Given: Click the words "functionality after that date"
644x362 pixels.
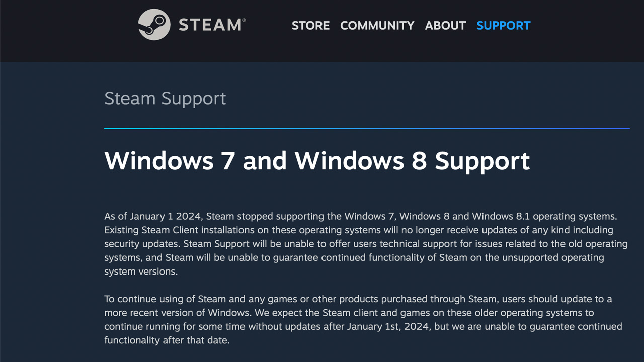Looking at the screenshot, I should pos(167,340).
